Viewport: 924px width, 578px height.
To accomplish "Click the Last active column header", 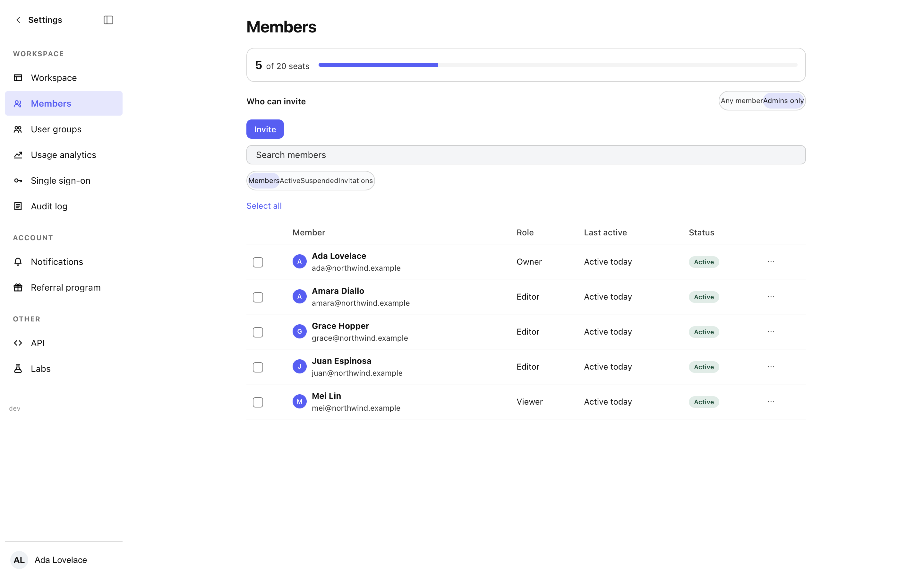I will click(x=605, y=232).
